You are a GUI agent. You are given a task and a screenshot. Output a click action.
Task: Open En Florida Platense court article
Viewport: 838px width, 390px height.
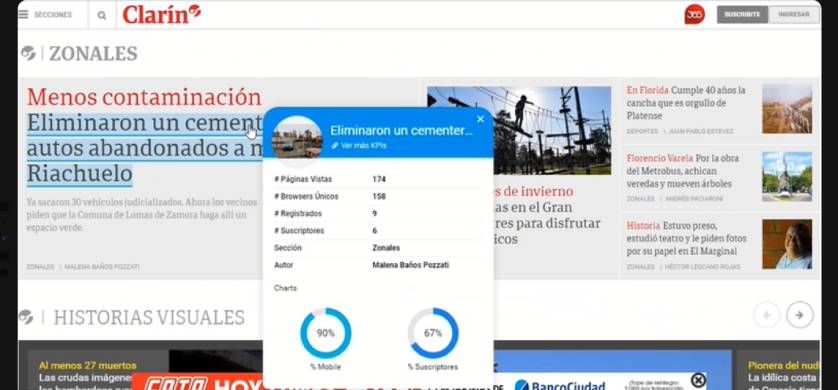click(686, 103)
